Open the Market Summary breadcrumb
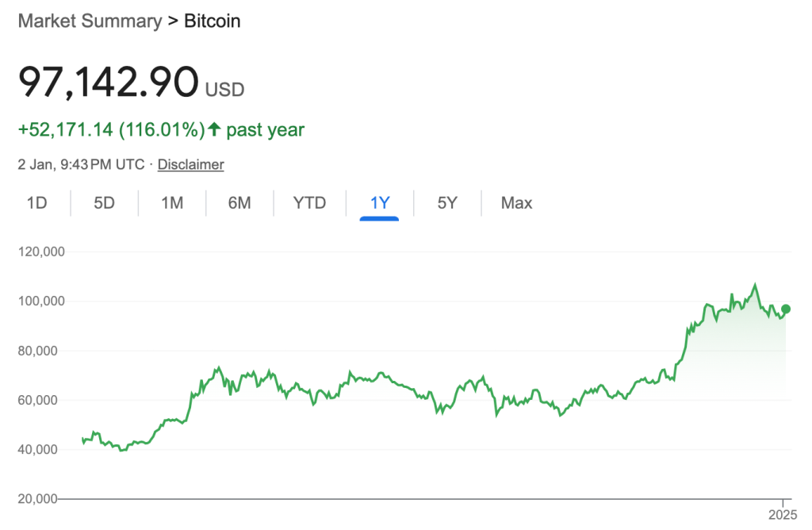Image resolution: width=812 pixels, height=530 pixels. point(89,21)
